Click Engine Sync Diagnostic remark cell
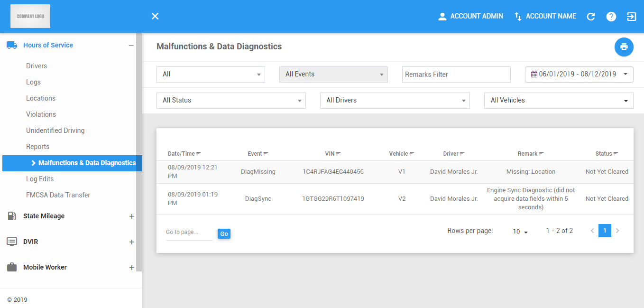Screen dimensions: 644x308 531,199
